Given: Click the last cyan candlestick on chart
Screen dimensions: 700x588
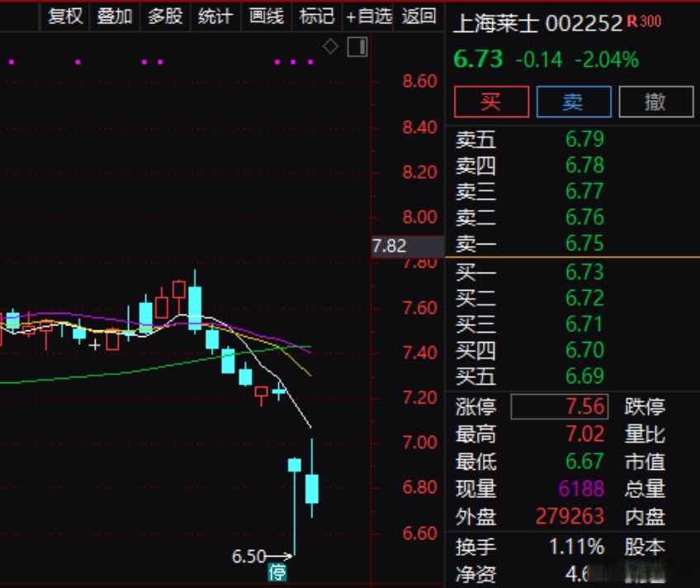Looking at the screenshot, I should pos(311,489).
